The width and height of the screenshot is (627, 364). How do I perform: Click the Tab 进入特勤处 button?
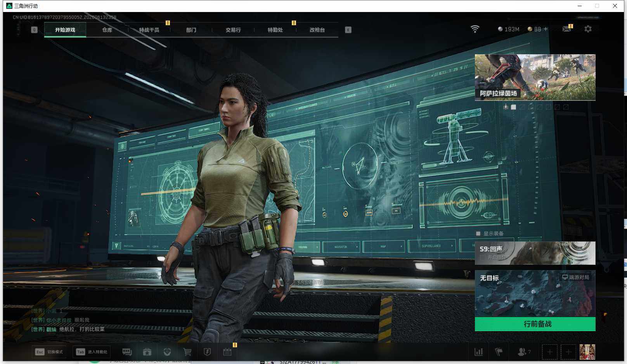pos(92,352)
